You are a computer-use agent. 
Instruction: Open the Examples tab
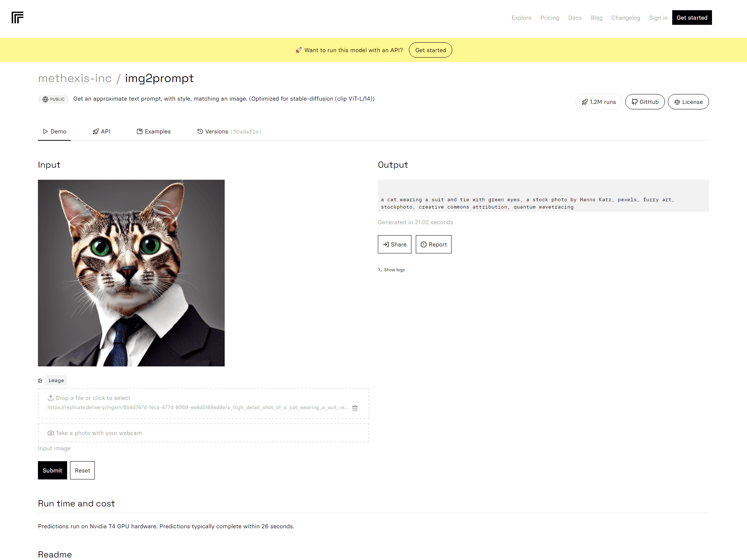pyautogui.click(x=154, y=131)
